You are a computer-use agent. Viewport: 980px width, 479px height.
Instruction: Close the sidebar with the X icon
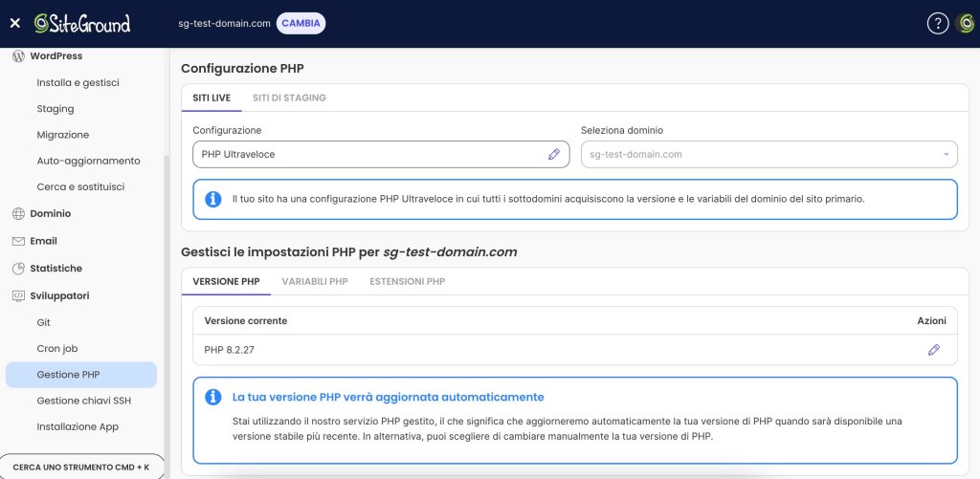pos(15,24)
